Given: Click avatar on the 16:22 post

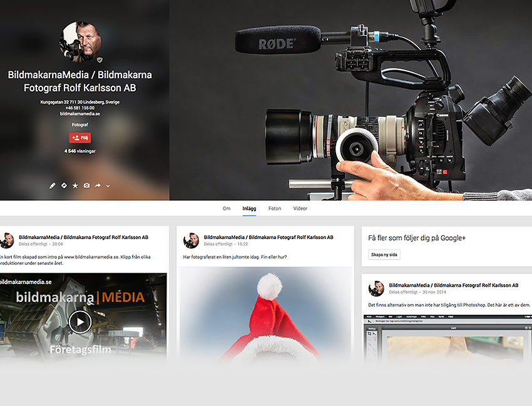Looking at the screenshot, I should 191,240.
